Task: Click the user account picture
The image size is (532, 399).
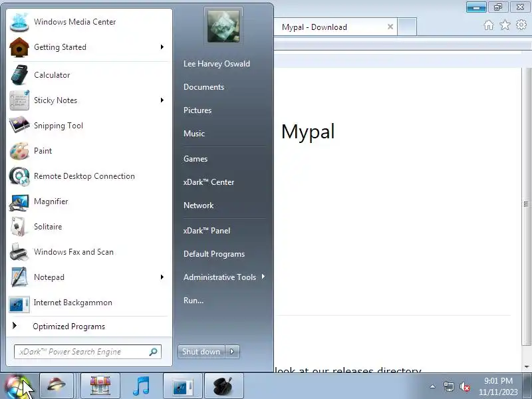Action: (x=223, y=27)
